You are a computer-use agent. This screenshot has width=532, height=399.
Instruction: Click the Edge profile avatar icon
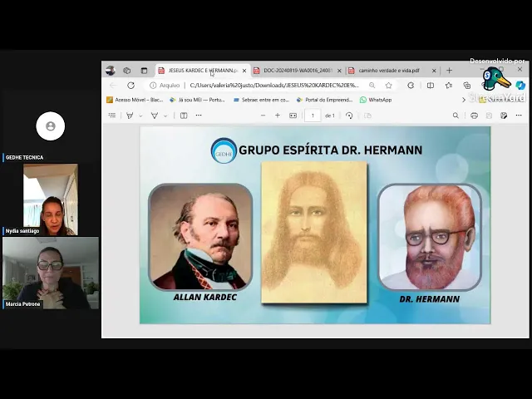click(x=111, y=71)
